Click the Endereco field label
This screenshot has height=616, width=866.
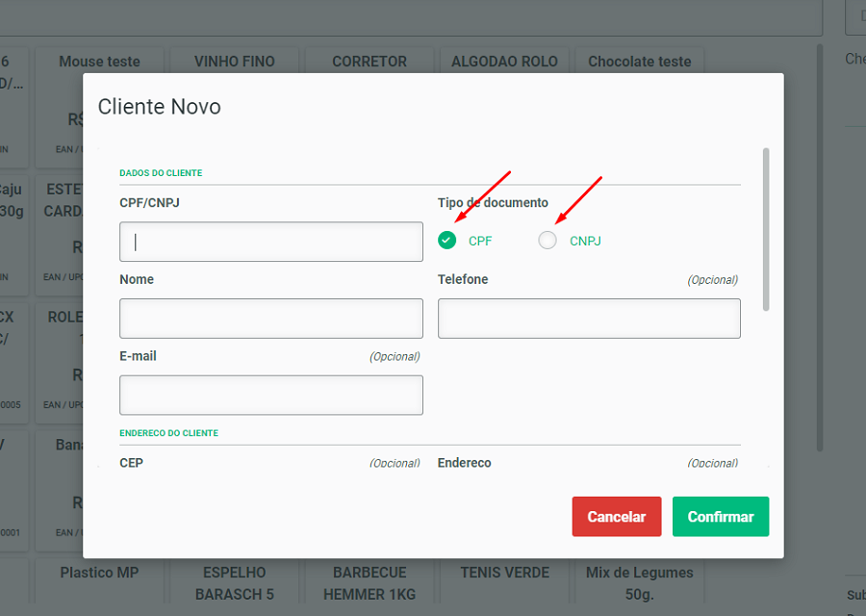[x=464, y=463]
